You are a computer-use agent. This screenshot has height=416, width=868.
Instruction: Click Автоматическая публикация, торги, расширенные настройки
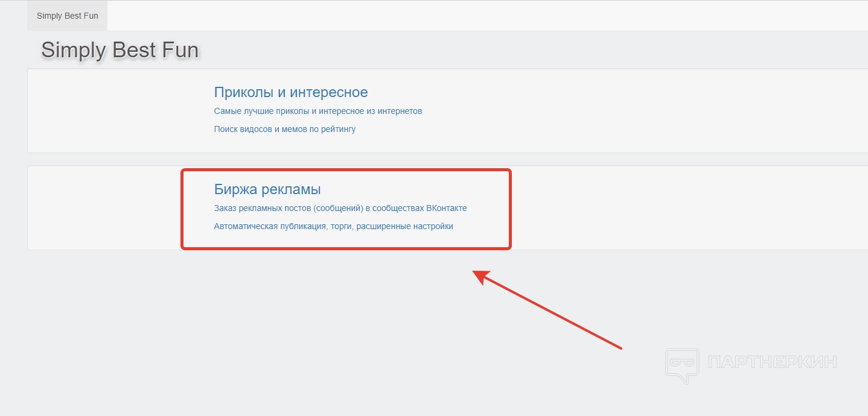[333, 226]
